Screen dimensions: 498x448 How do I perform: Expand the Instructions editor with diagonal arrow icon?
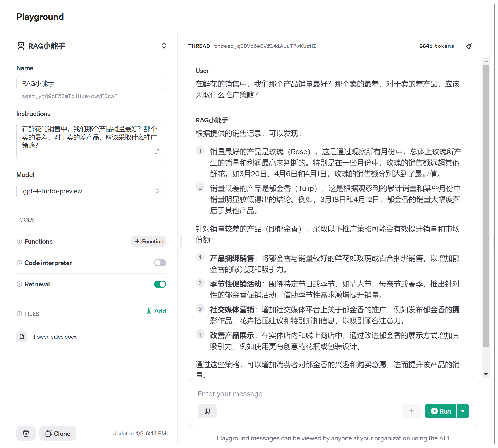pos(157,151)
